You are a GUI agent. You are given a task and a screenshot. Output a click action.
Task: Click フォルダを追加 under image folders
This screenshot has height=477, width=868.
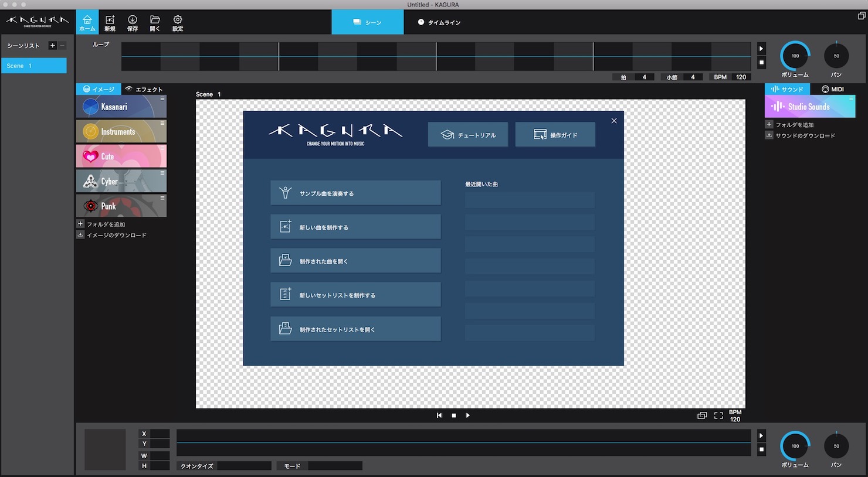click(101, 224)
